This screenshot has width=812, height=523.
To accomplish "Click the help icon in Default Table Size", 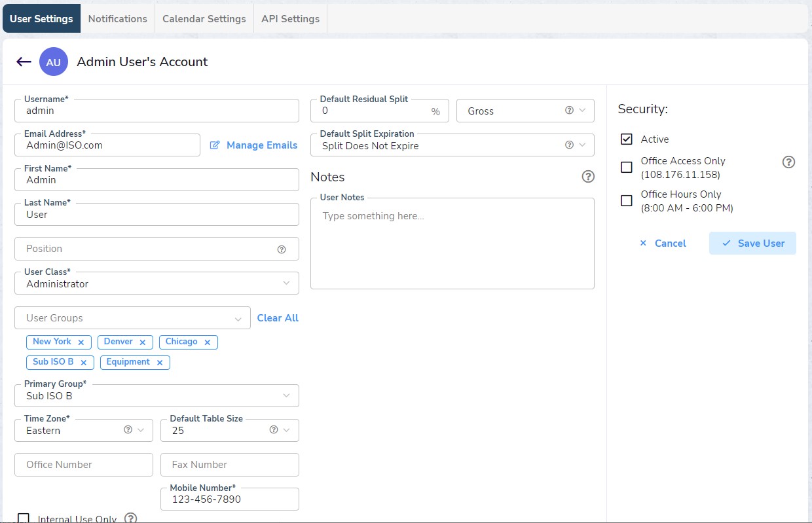I will tap(274, 430).
